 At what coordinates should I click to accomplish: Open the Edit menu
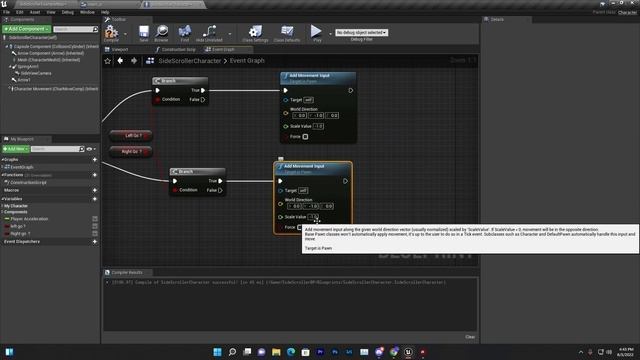[20, 12]
